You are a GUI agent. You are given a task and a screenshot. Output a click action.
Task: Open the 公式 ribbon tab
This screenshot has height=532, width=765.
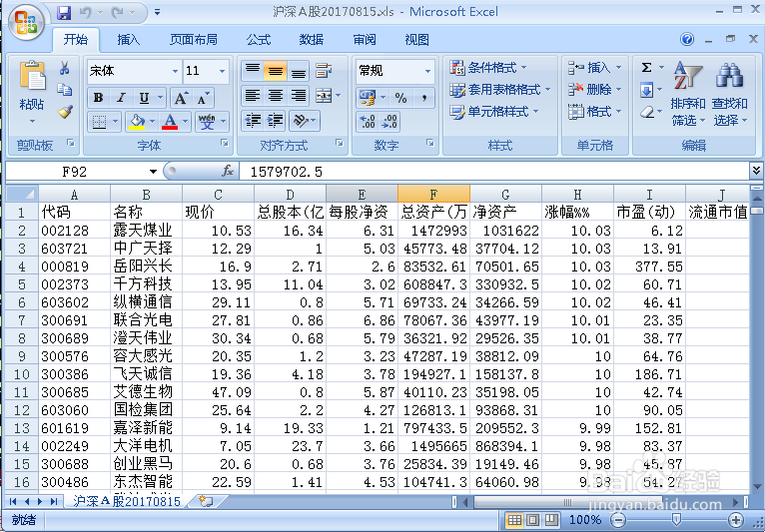[x=259, y=40]
